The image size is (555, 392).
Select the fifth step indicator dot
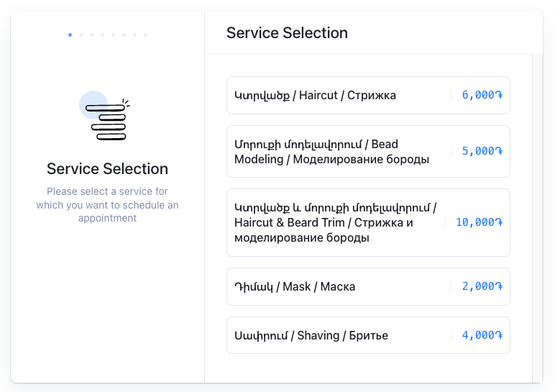(x=113, y=35)
